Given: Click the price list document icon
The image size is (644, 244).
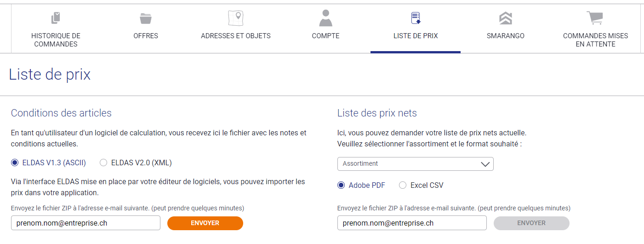Looking at the screenshot, I should coord(416,18).
